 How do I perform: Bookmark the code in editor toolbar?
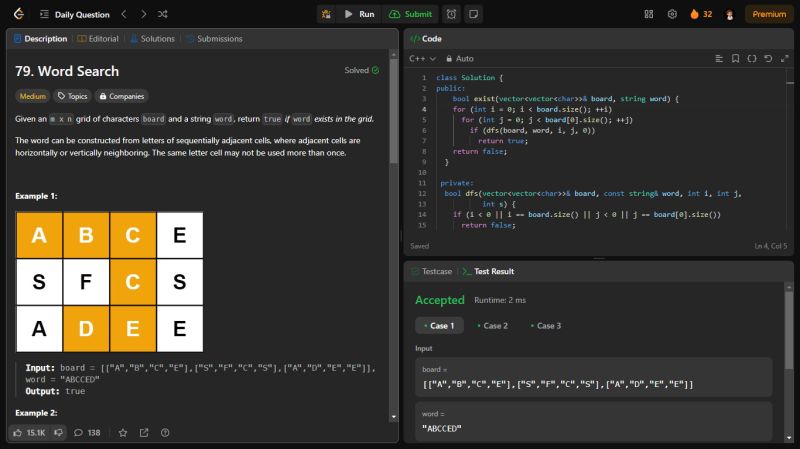click(736, 59)
